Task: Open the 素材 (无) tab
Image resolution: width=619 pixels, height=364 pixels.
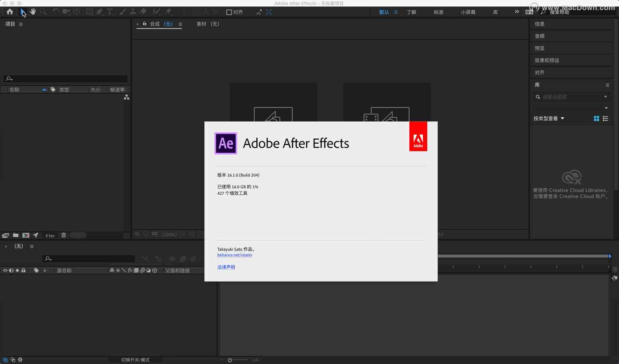Action: pos(208,24)
